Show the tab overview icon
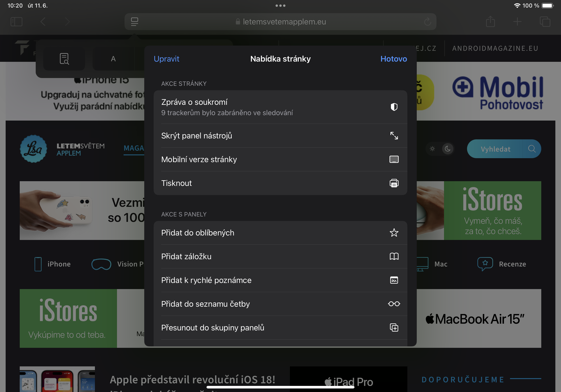The height and width of the screenshot is (392, 561). click(544, 22)
